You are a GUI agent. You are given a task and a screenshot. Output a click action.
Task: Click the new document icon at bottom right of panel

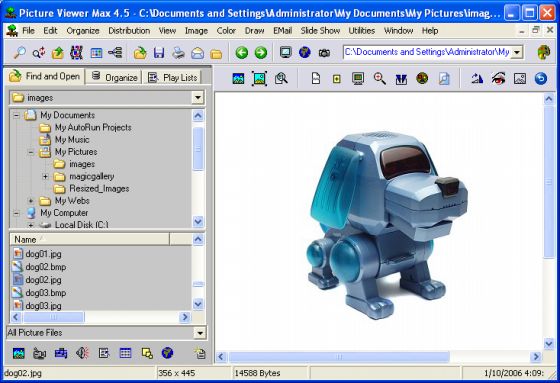point(200,353)
